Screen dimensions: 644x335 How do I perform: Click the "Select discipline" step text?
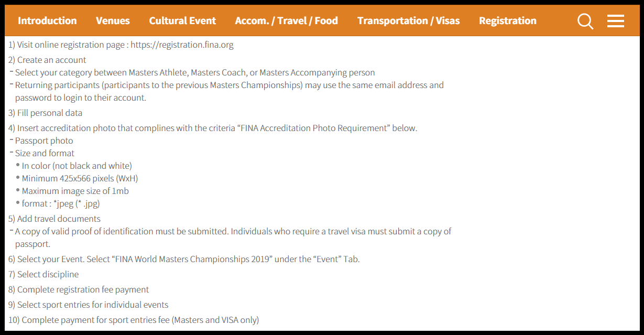(x=48, y=274)
